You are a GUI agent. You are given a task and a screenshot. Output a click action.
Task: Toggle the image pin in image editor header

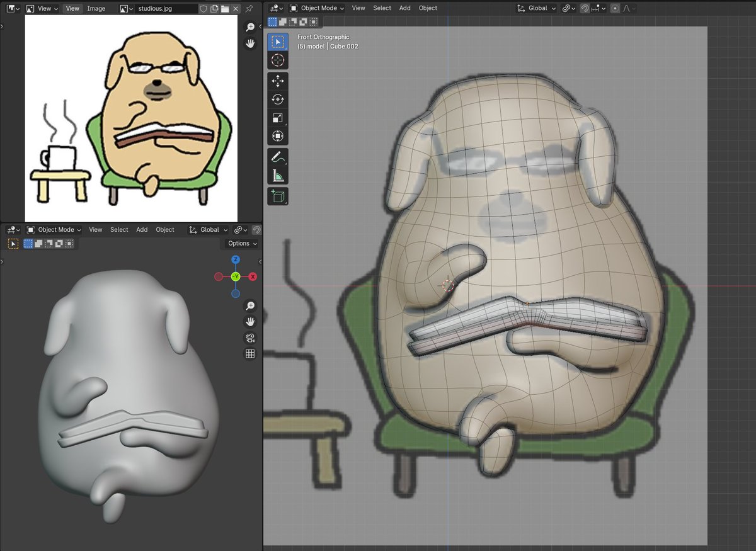tap(249, 9)
